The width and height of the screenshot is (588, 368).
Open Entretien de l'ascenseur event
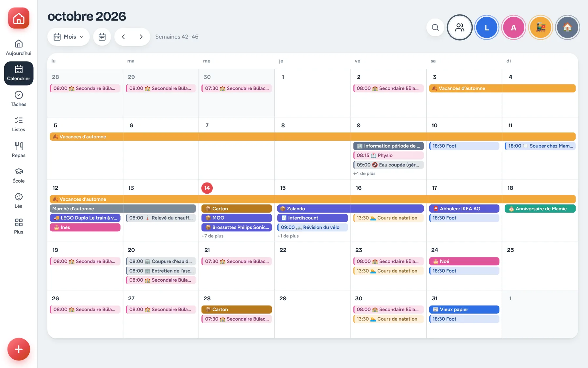[161, 271]
